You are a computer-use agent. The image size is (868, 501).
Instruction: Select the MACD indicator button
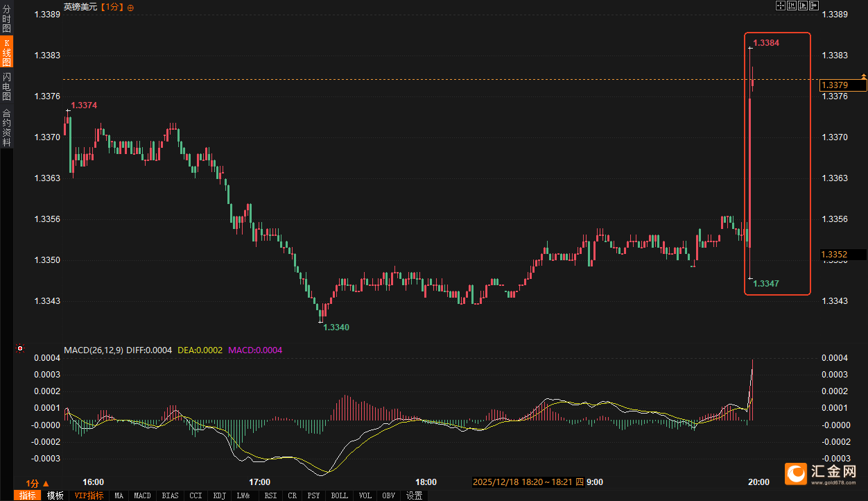point(142,495)
